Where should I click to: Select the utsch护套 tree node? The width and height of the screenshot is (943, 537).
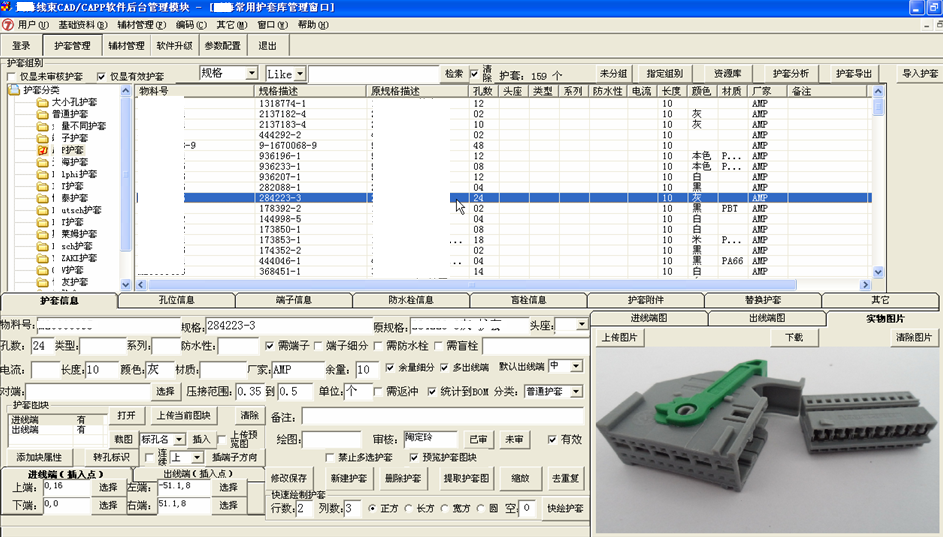(x=81, y=210)
